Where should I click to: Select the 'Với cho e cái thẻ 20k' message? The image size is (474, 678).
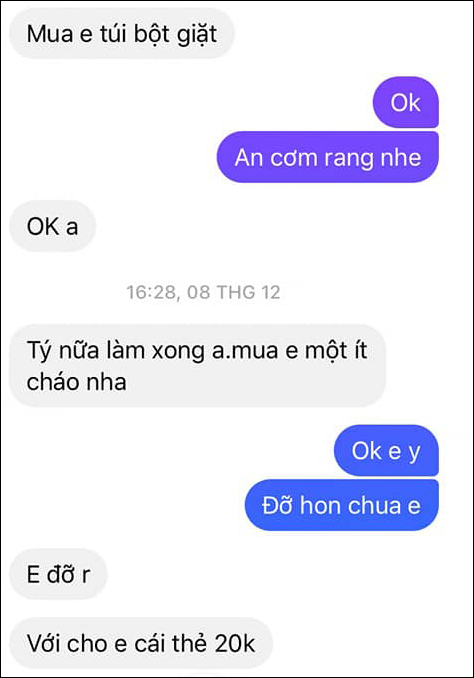[141, 643]
